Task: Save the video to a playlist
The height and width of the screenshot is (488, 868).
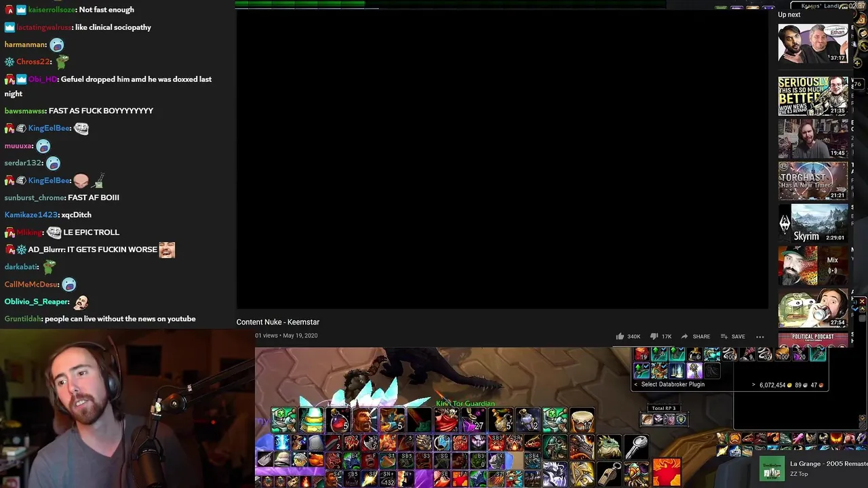Action: tap(732, 336)
